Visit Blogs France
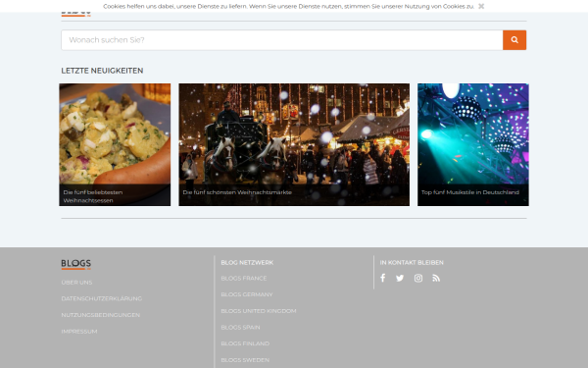The image size is (588, 368). pyautogui.click(x=244, y=279)
